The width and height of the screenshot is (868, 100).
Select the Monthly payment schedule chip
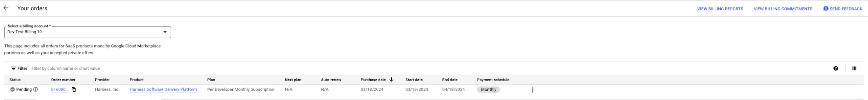coord(488,90)
